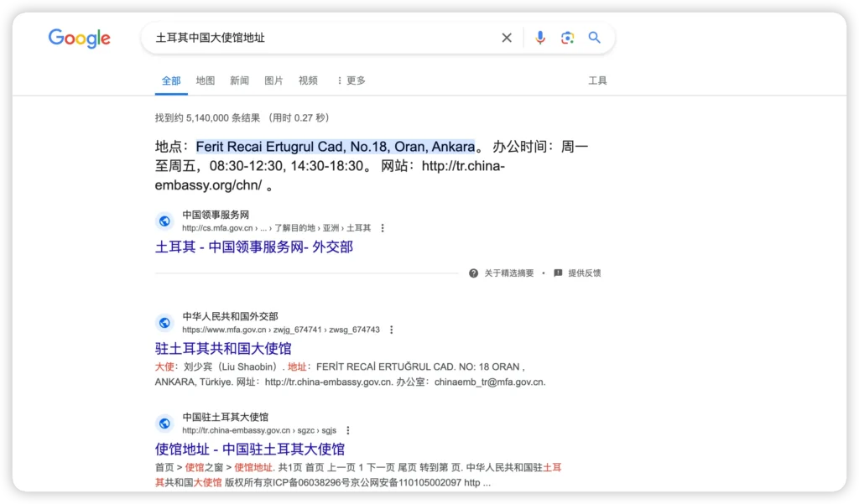The height and width of the screenshot is (504, 859).
Task: Click globe favicon of 中华人民共和国外交部
Action: pos(164,323)
